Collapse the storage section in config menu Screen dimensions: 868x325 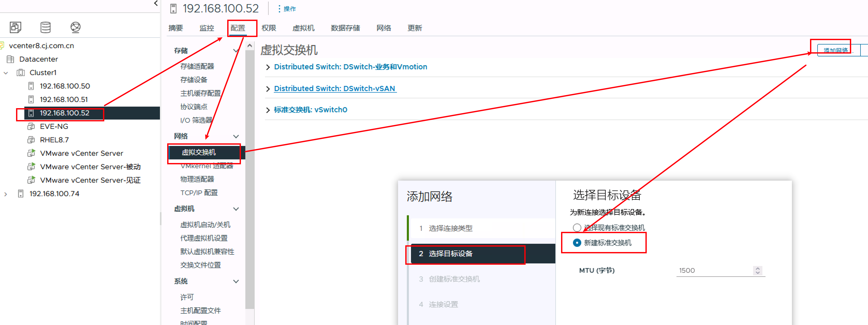click(x=236, y=50)
